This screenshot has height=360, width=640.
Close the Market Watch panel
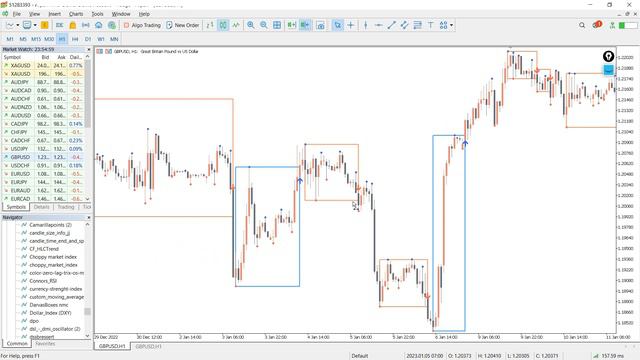coord(89,49)
